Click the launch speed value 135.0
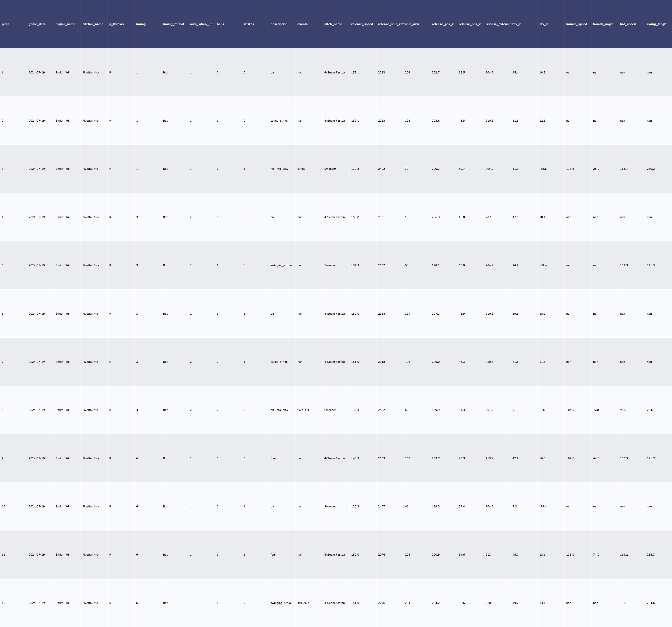Screen dimensions: 672x627 point(570,555)
